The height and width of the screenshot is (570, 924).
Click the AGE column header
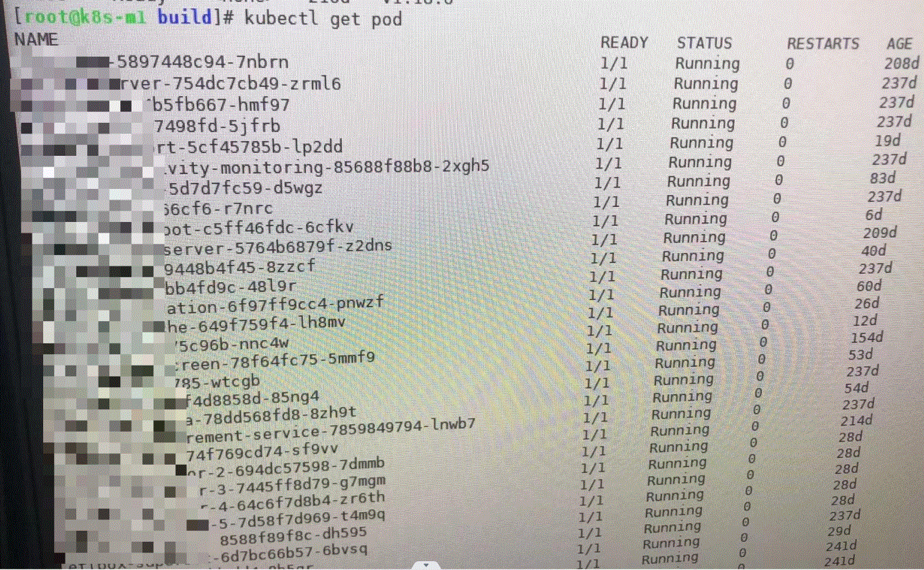(899, 44)
